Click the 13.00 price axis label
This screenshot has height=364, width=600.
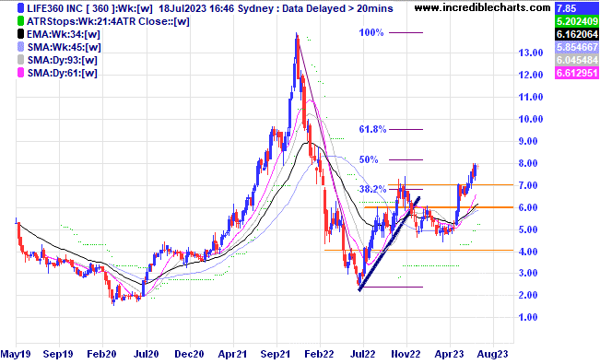[531, 53]
